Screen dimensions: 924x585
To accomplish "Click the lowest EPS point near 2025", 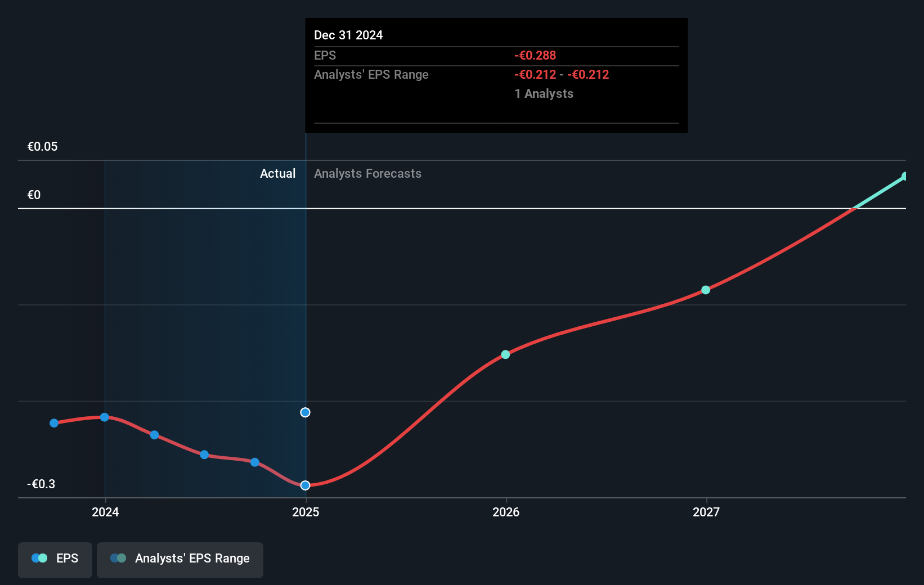I will click(305, 485).
